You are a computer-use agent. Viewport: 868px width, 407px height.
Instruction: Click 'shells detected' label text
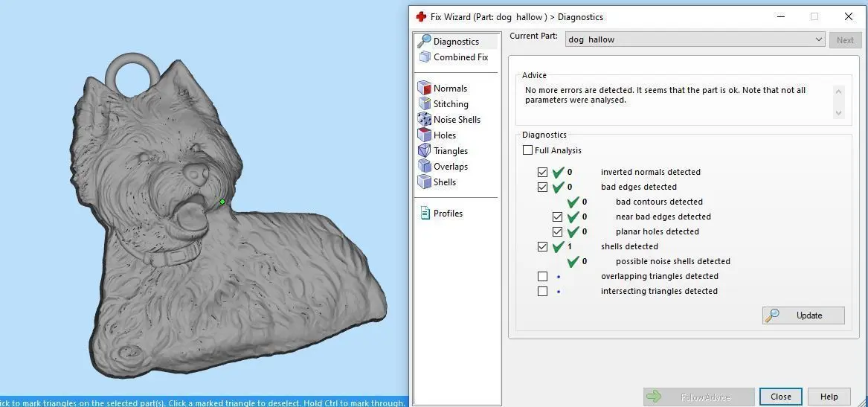point(629,246)
